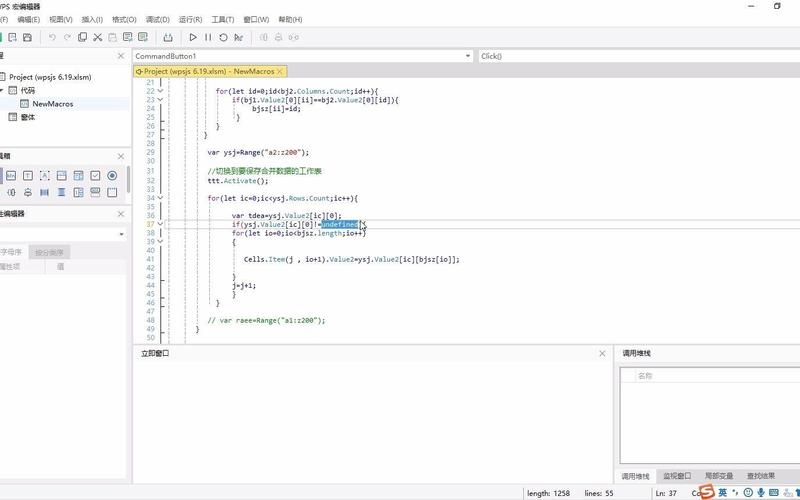The height and width of the screenshot is (500, 800).
Task: Click the Undo arrow in toolbar
Action: pyautogui.click(x=52, y=37)
